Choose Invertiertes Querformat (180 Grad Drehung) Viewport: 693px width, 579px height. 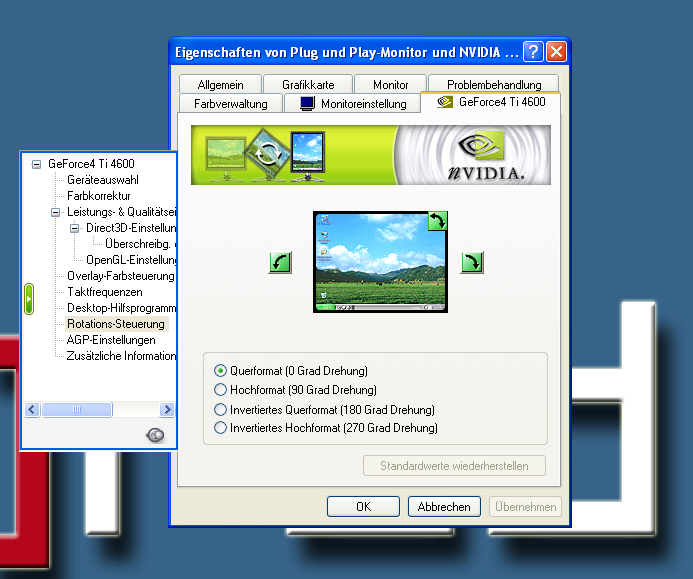(x=221, y=410)
